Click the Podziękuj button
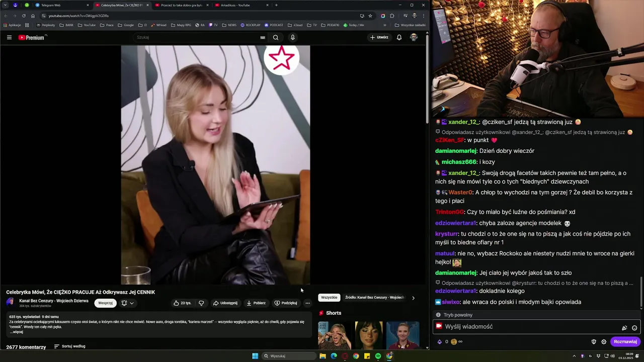 pos(286,303)
